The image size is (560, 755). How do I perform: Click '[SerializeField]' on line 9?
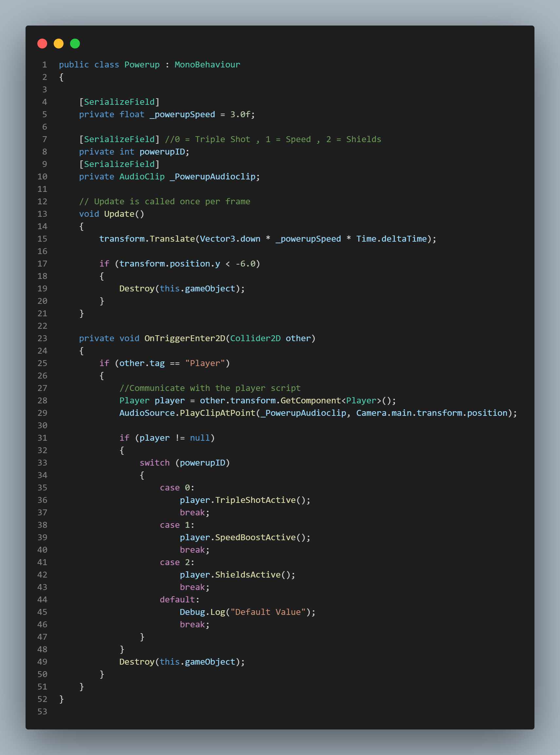click(119, 164)
